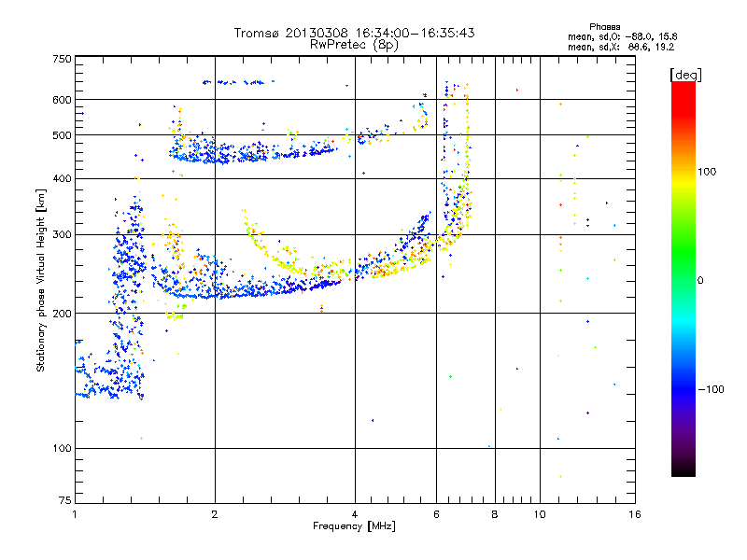Click the x-axis label '1'

(x=75, y=514)
